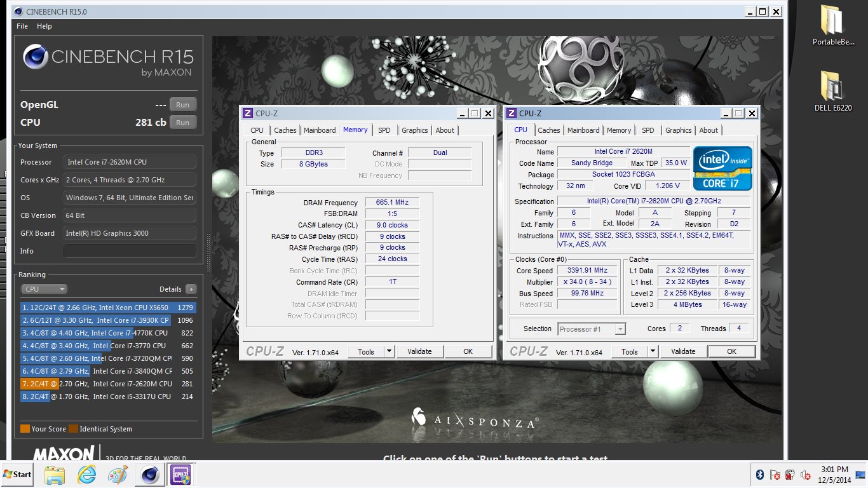This screenshot has width=868, height=488.
Task: Open the Action Center flag icon
Action: pos(775,475)
